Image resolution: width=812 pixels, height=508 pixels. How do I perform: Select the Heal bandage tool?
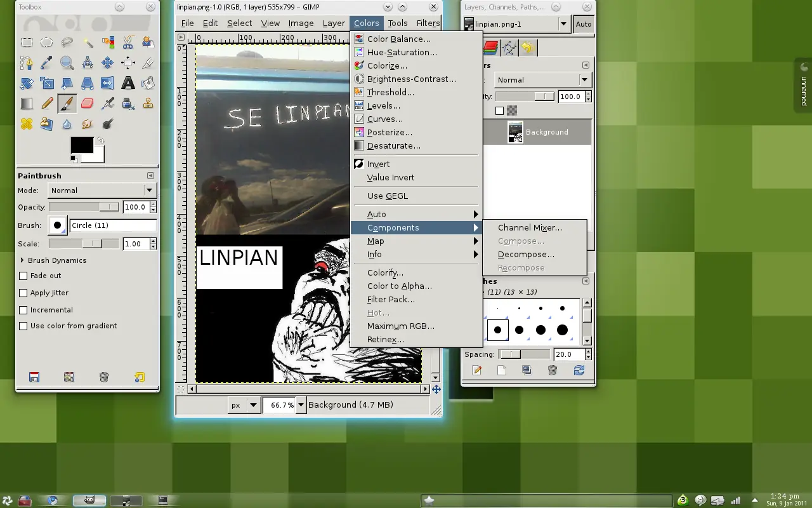pos(27,124)
